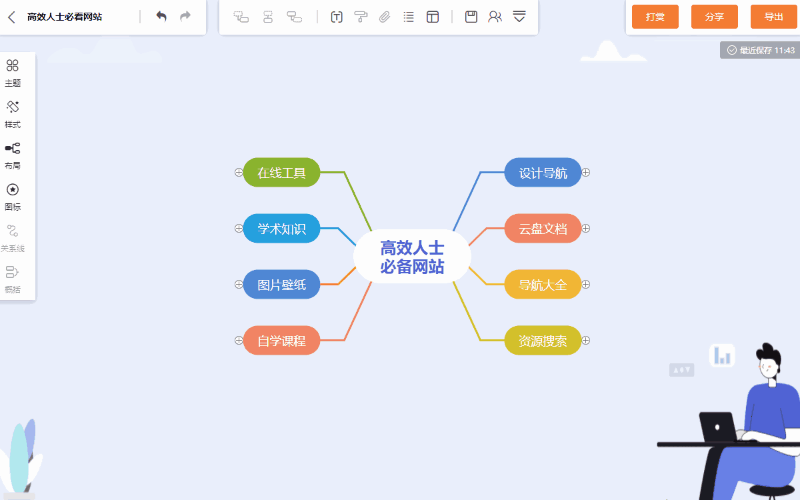Screen dimensions: 800x500
Task: Expand the 设计导航 node
Action: click(586, 172)
